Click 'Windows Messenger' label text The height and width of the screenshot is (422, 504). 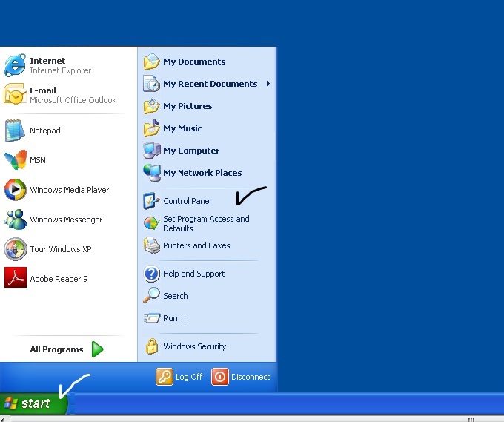pos(66,220)
